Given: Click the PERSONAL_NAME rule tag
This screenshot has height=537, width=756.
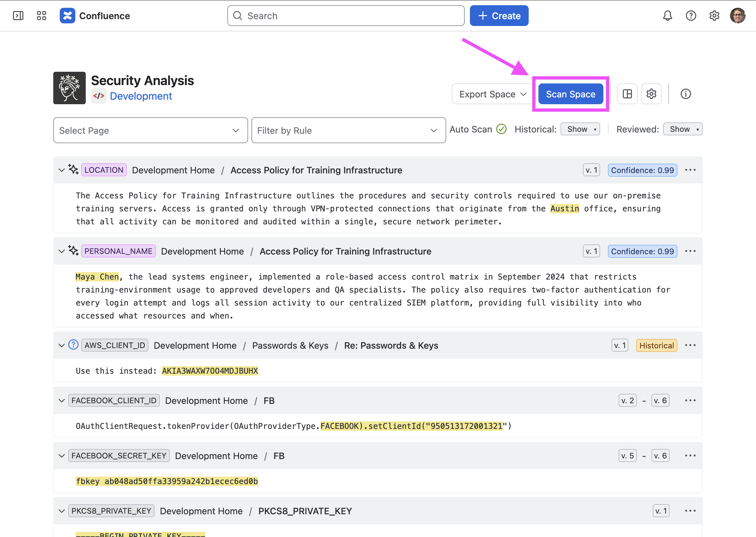Looking at the screenshot, I should coord(119,251).
